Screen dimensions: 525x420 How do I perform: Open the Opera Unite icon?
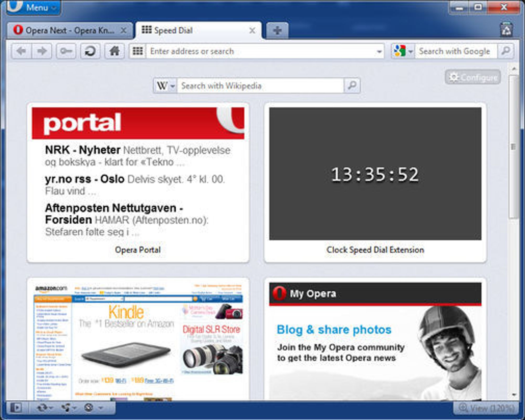tap(66, 407)
